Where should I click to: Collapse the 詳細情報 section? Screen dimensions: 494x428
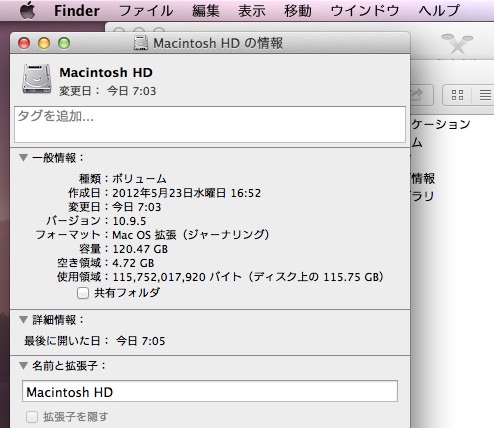pos(23,320)
